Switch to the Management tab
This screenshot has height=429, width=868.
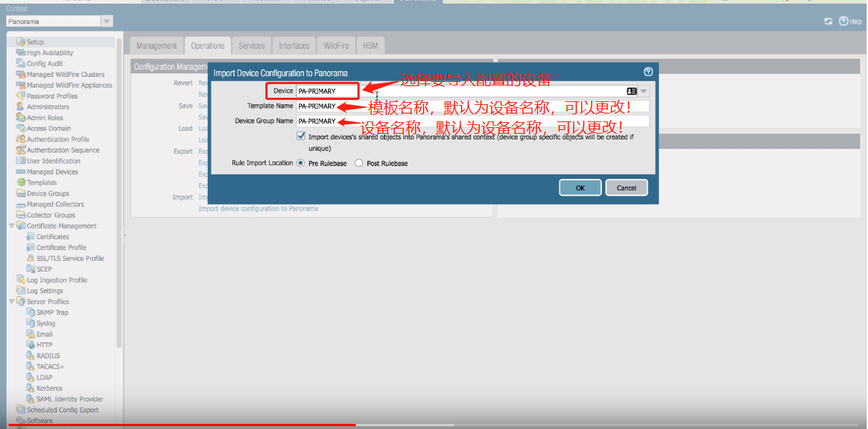156,46
